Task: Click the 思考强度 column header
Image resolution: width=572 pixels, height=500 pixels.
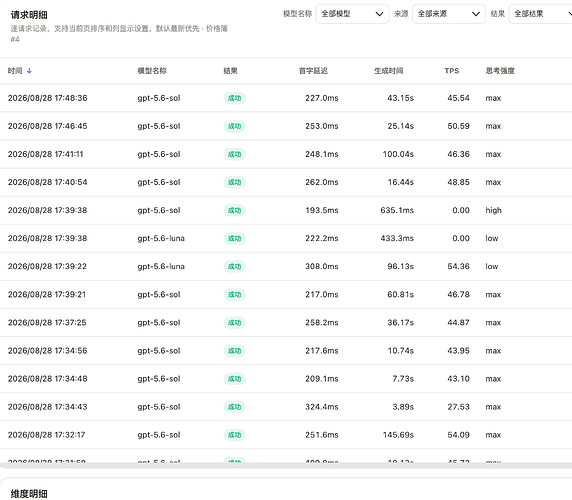Action: [500, 71]
